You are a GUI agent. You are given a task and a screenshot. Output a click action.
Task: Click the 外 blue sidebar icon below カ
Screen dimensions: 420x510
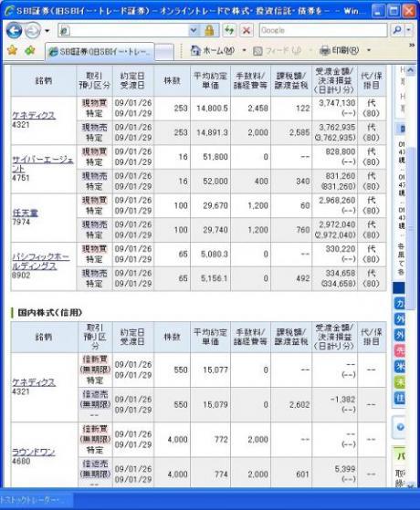tap(400, 319)
